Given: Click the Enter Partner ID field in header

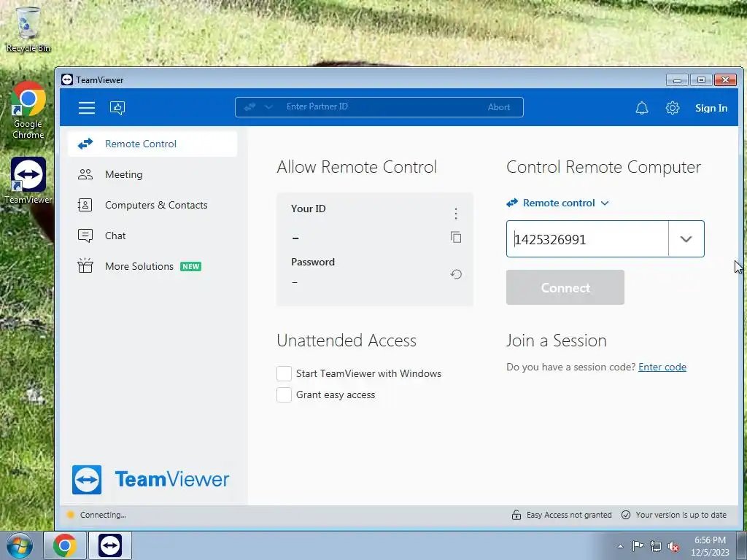Looking at the screenshot, I should point(381,106).
